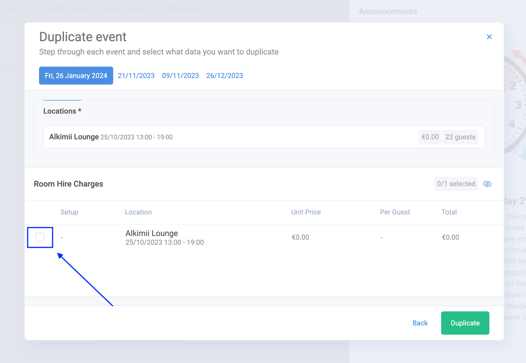This screenshot has width=526, height=363.
Task: Click the €0.00 unit price cell
Action: pyautogui.click(x=300, y=238)
